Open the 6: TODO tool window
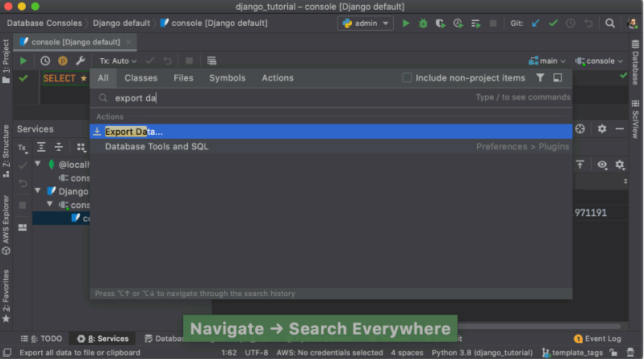Viewport: 644px width, 359px height. 41,339
